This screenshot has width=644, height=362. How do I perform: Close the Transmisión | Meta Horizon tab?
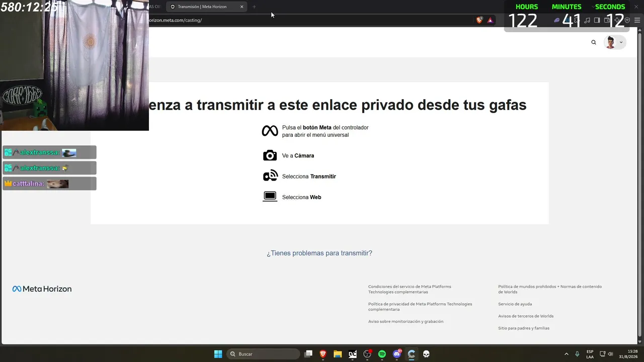242,7
